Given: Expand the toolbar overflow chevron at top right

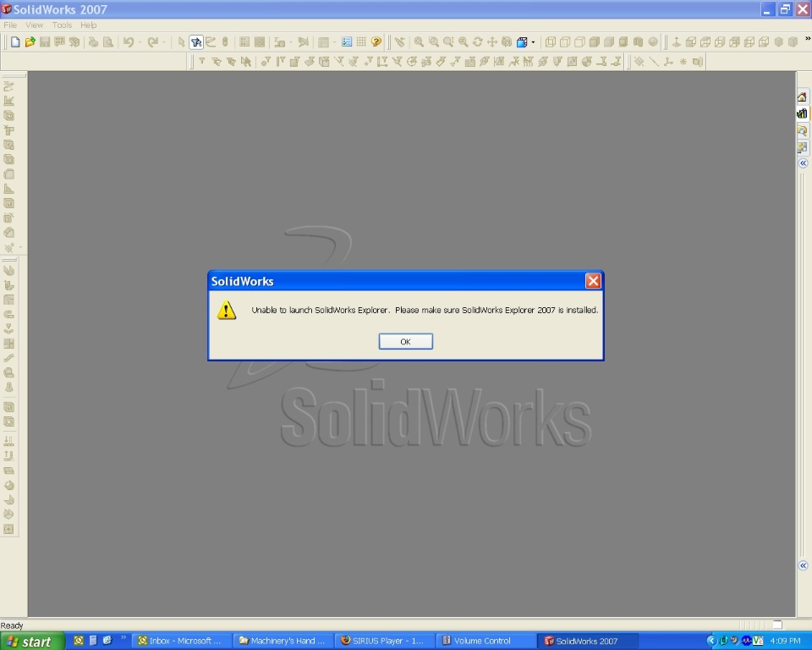Looking at the screenshot, I should 807,39.
